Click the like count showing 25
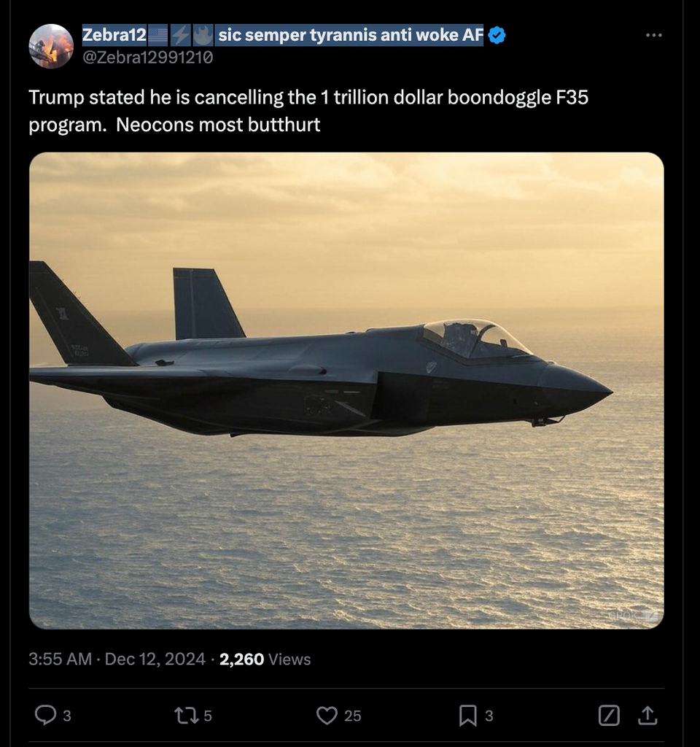 [x=354, y=716]
